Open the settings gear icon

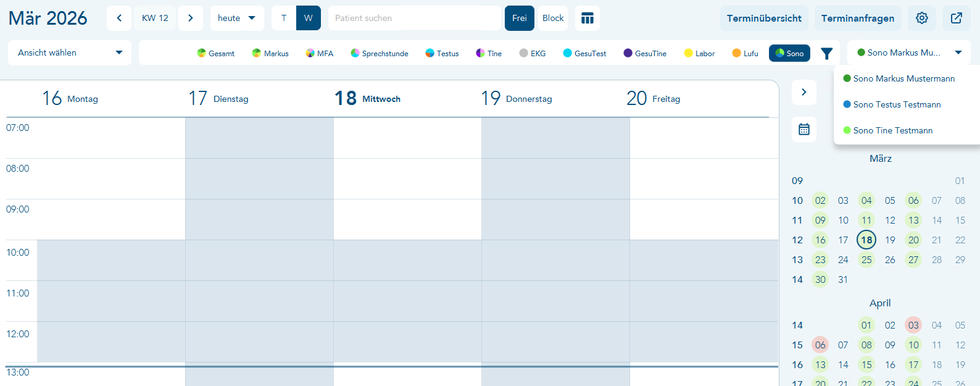coord(921,19)
